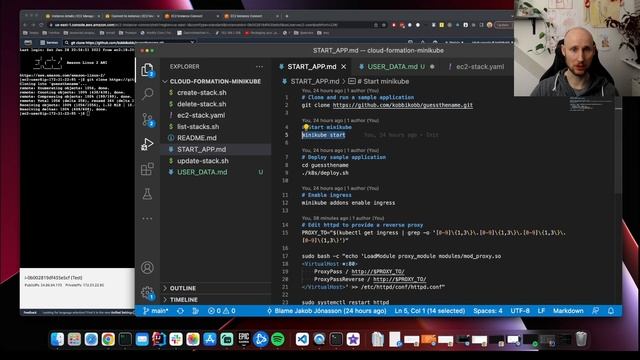Open the Testing flask icon

pyautogui.click(x=147, y=194)
